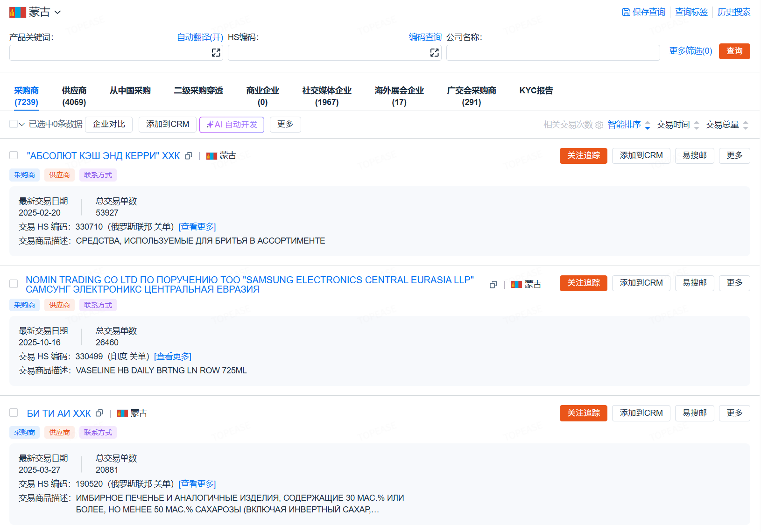Viewport: 761px width, 532px height.
Task: Click 查看更多 link for HS code 330710
Action: [197, 227]
